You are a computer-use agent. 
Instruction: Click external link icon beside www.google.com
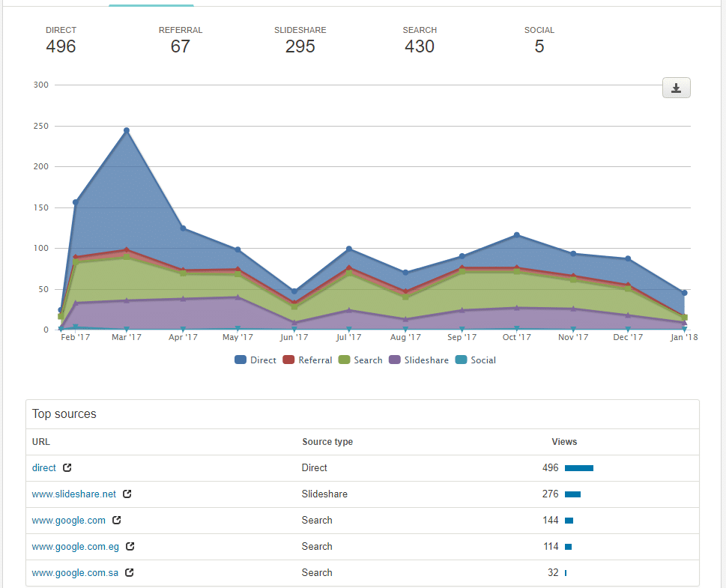(117, 520)
